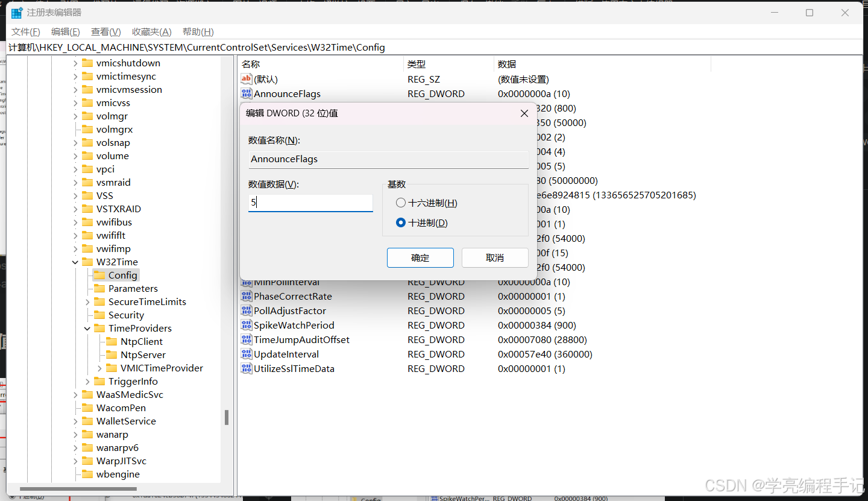
Task: Click the tree pane vertical scrollbar thumb
Action: [x=227, y=417]
